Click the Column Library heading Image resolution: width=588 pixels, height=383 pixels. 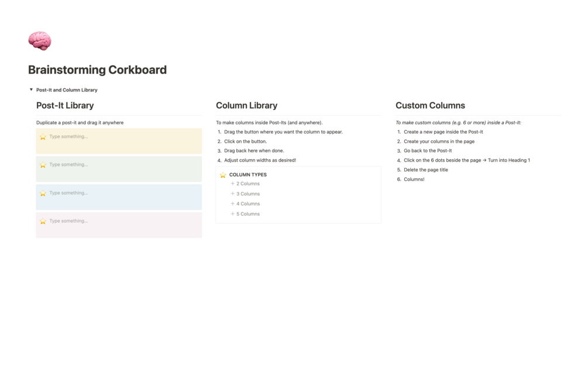click(247, 105)
